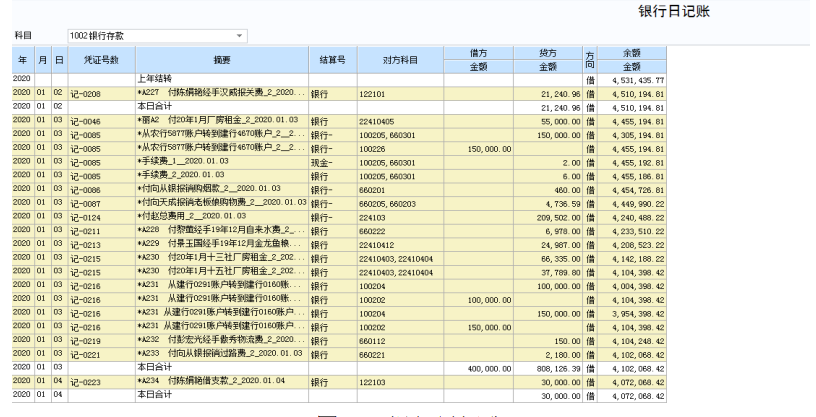Click the *A234 付陈绢铭借支款 summary cell
The image size is (816, 417).
coord(222,381)
